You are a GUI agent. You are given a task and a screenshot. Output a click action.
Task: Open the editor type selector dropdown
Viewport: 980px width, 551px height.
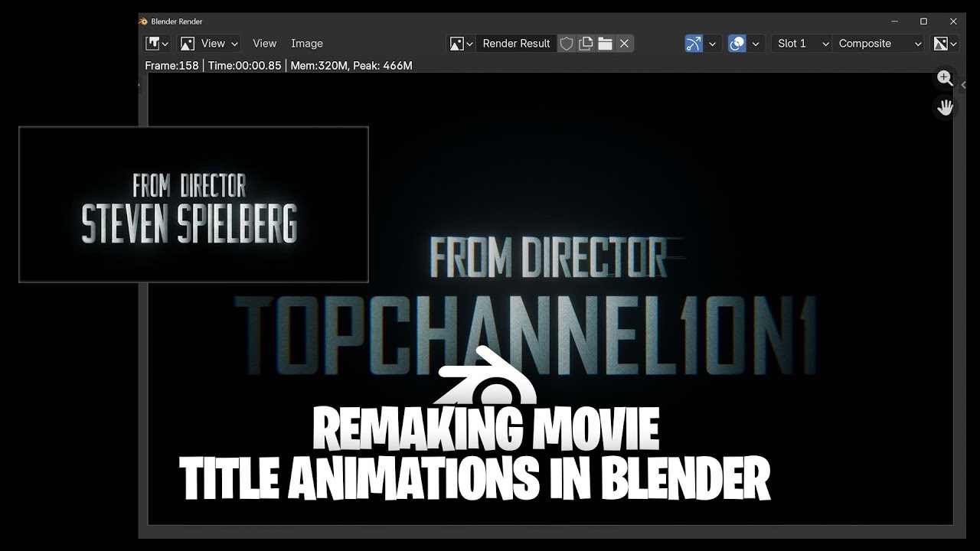[x=157, y=44]
